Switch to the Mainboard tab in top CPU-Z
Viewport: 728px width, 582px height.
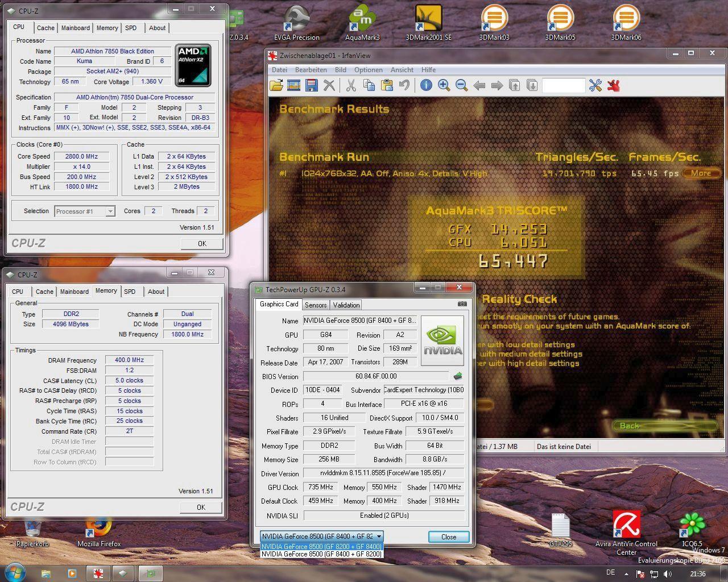76,28
